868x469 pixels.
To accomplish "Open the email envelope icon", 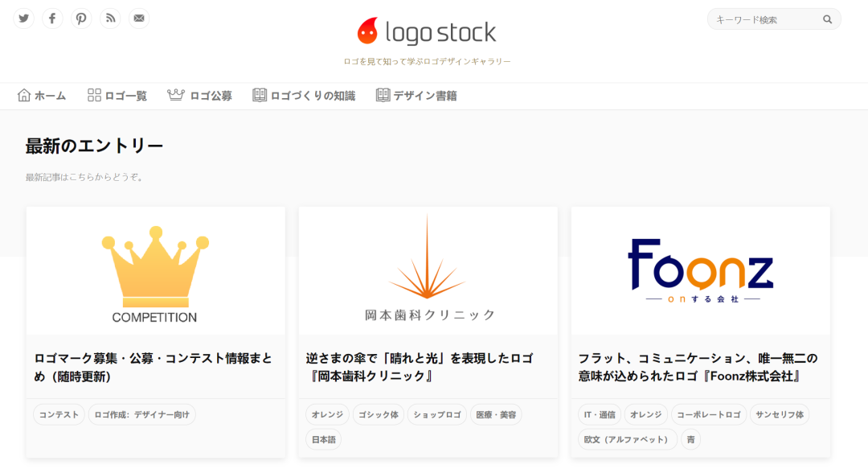I will (139, 19).
